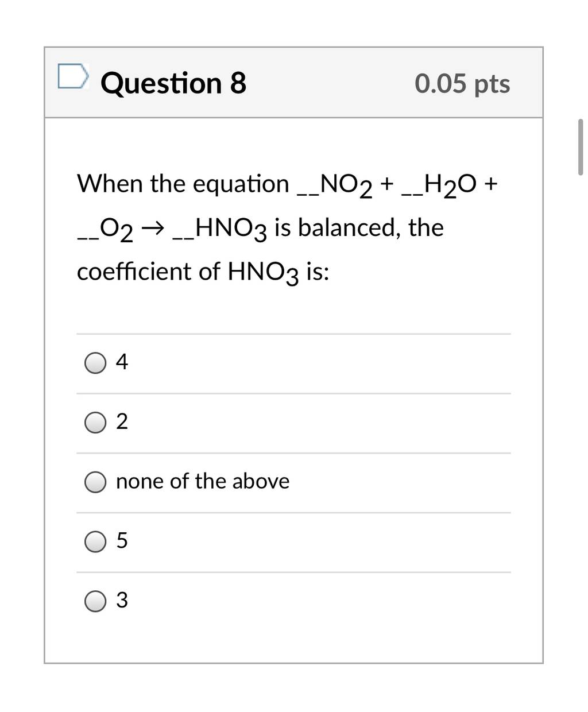Click the '2' answer label text
Image resolution: width=588 pixels, height=712 pixels.
pos(122,421)
